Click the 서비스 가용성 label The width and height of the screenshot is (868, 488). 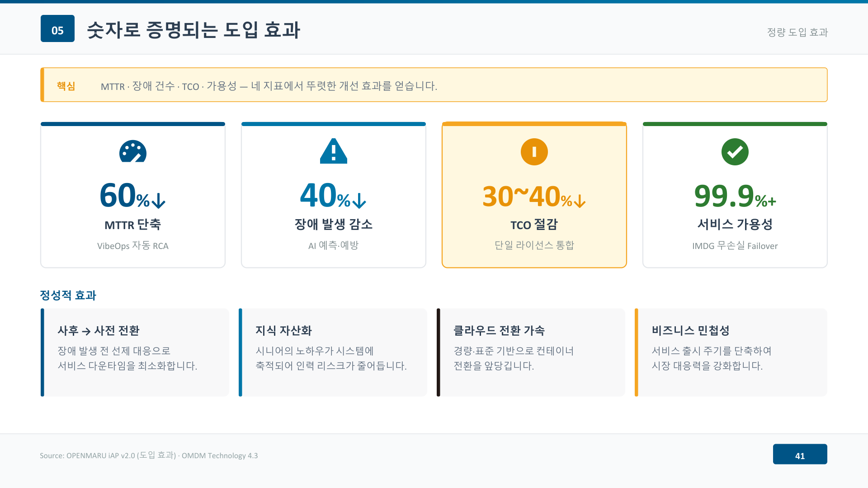point(735,224)
